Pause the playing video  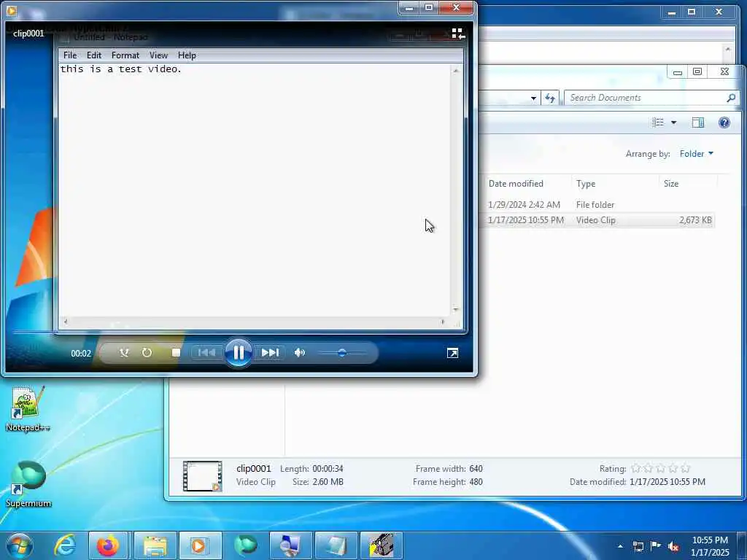(239, 353)
